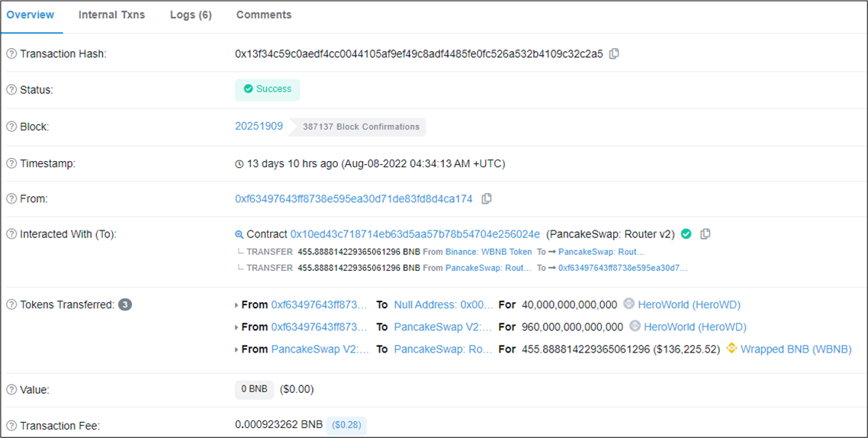Open sender address in the 960,000,000,000,000 token row
Viewport: 868px width, 438px height.
(319, 327)
